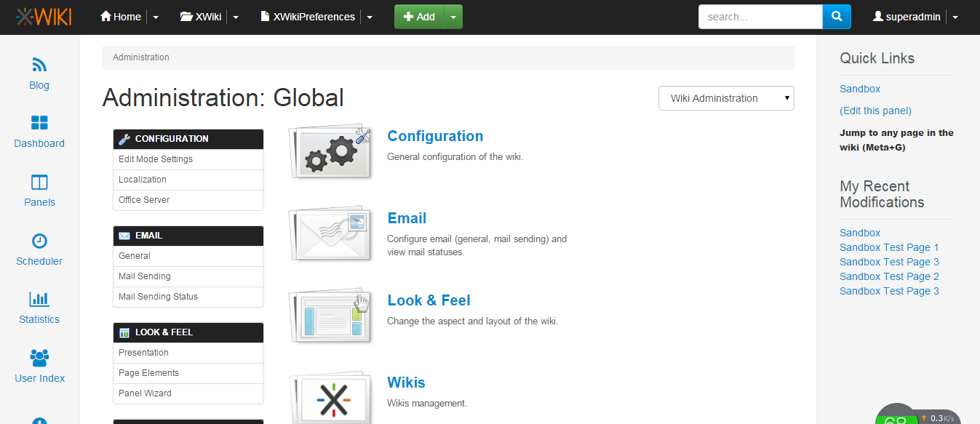Open superadmin profile link
The height and width of the screenshot is (424, 980).
(x=907, y=17)
